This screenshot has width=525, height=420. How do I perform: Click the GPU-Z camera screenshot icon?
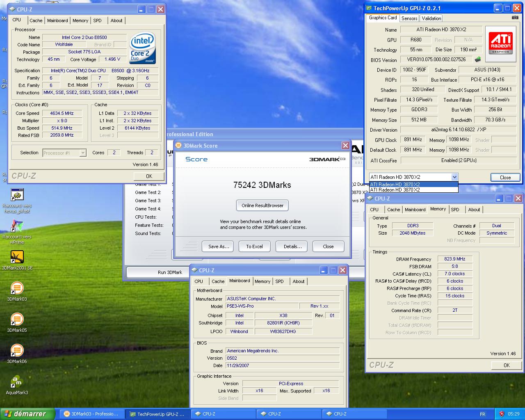click(x=515, y=18)
